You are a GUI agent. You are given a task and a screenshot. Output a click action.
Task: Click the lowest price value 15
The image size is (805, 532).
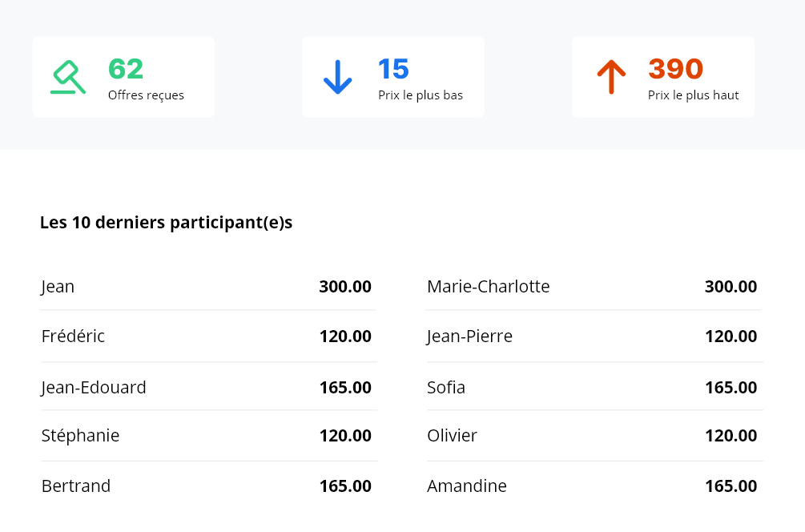[x=393, y=69]
